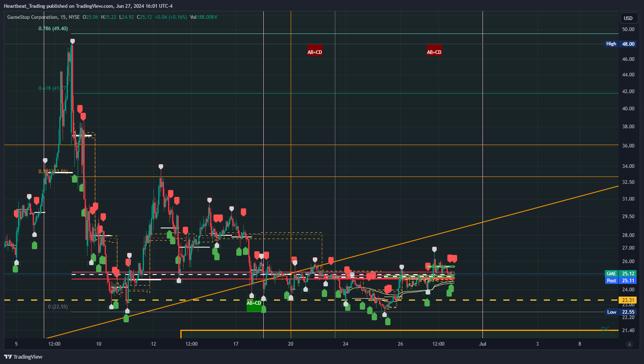Click the GameStop Corporation symbol title
The image size is (644, 364).
(x=32, y=17)
